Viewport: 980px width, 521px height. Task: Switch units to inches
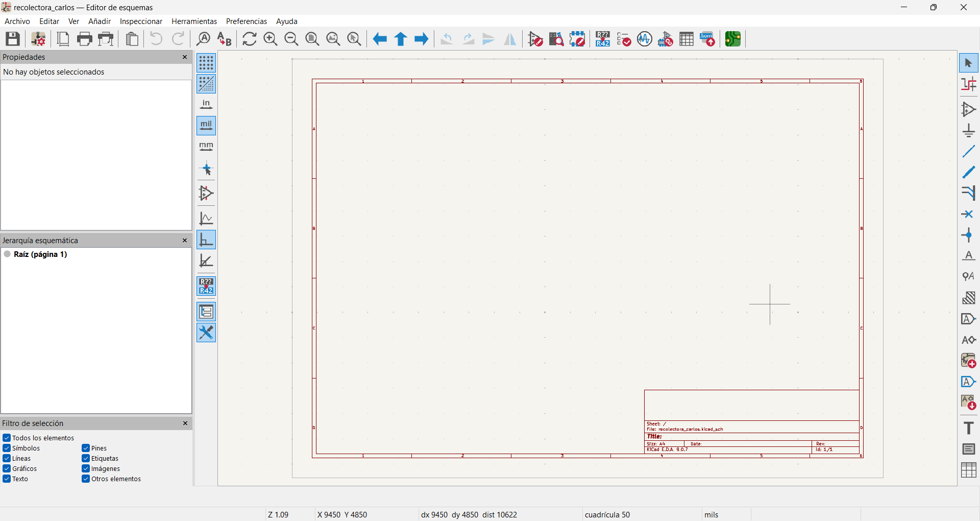[206, 105]
